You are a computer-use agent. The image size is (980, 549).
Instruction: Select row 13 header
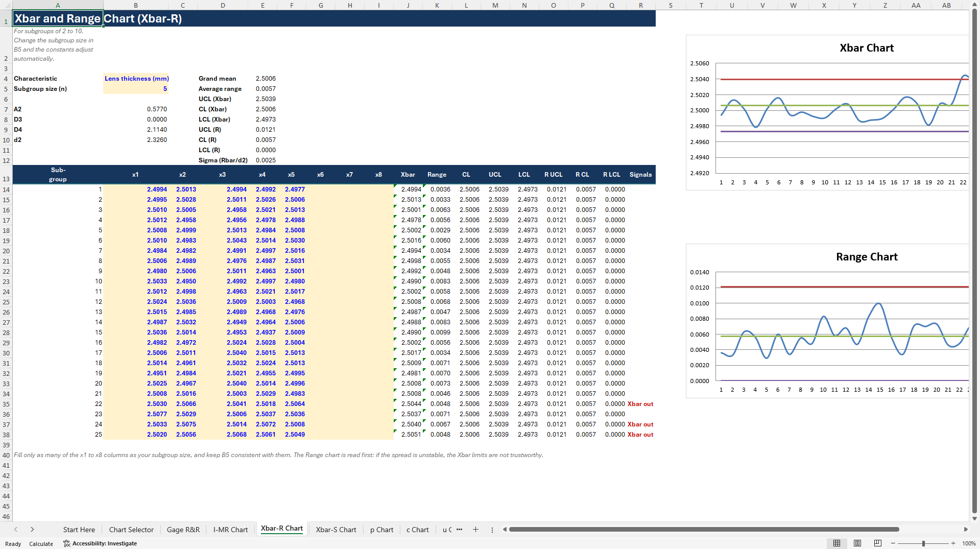(x=6, y=175)
